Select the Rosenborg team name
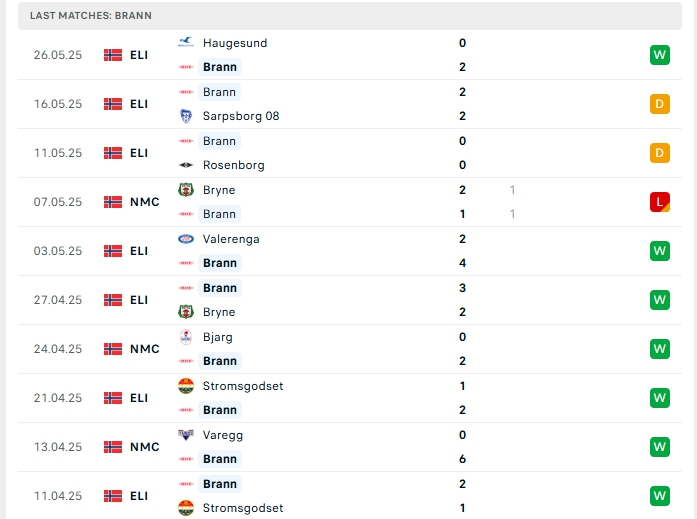Viewport: 697px width, 519px height. click(x=233, y=165)
